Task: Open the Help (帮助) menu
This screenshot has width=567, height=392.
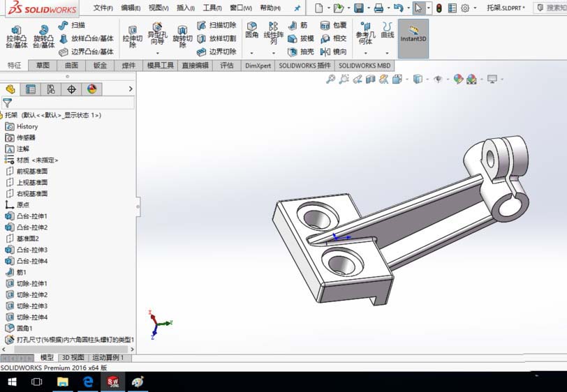Action: pos(270,8)
